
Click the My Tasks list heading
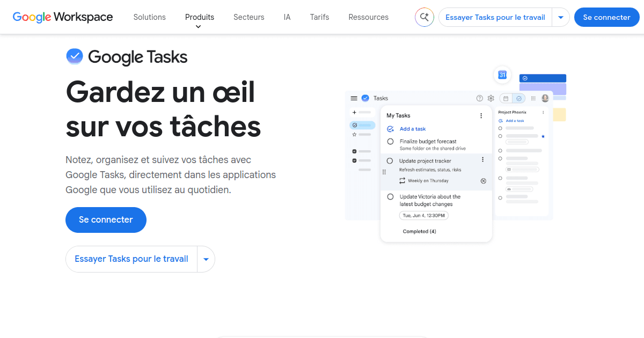click(398, 115)
